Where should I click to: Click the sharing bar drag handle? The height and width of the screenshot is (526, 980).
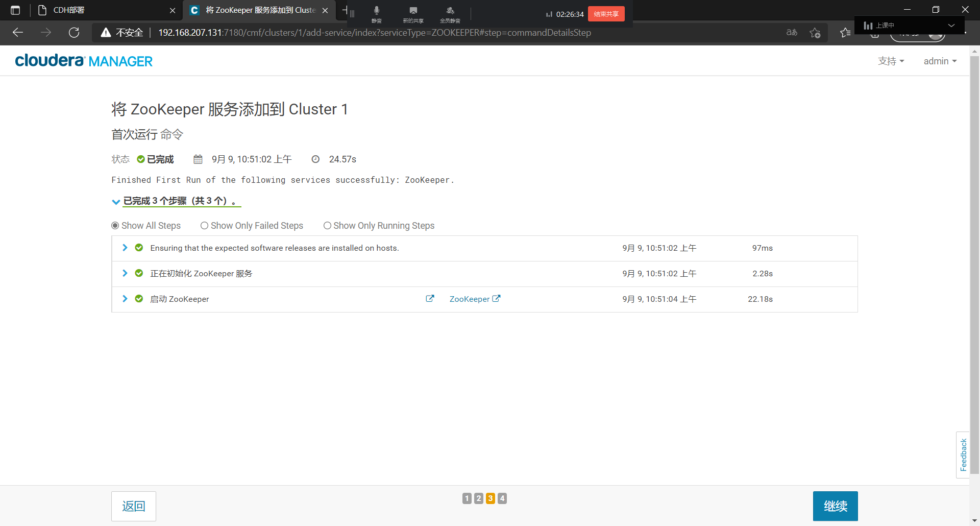click(352, 14)
